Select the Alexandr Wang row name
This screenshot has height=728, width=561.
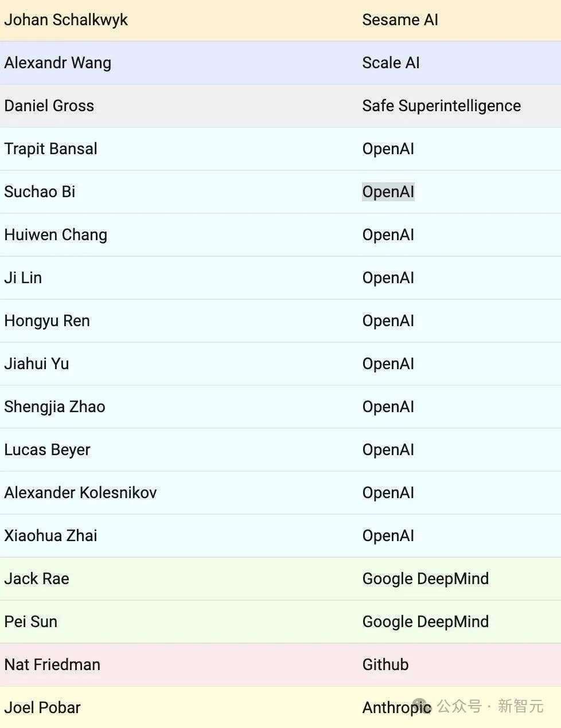[x=57, y=63]
